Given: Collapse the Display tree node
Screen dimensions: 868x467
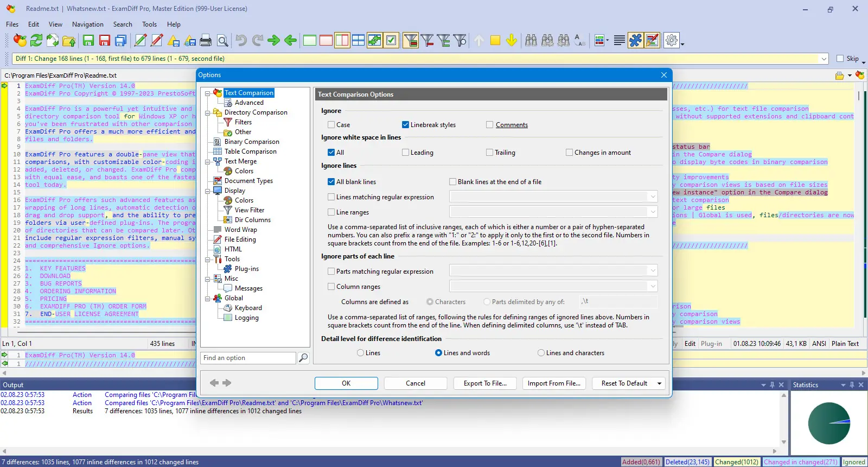Looking at the screenshot, I should click(208, 191).
